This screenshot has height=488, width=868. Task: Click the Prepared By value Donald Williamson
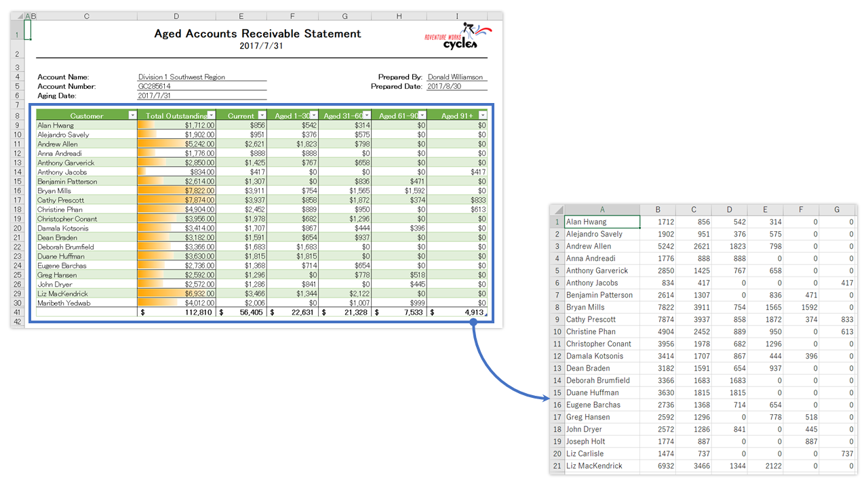456,77
